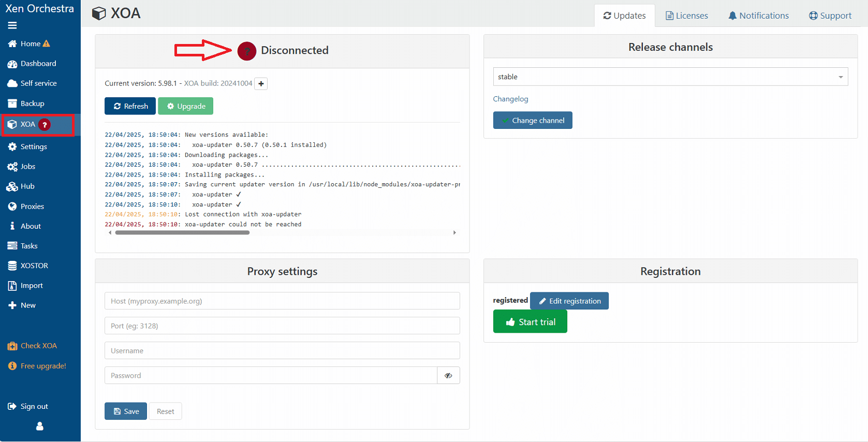
Task: Click Upgrade button
Action: [186, 106]
